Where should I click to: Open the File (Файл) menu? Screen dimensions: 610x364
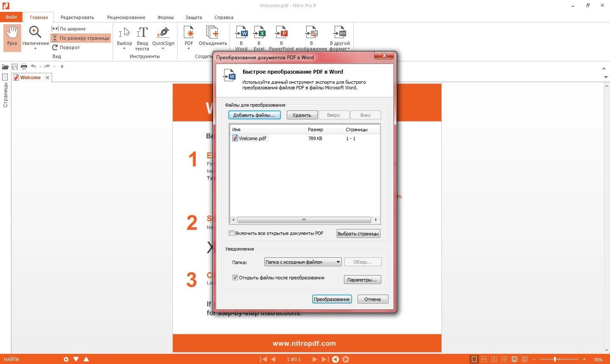11,17
